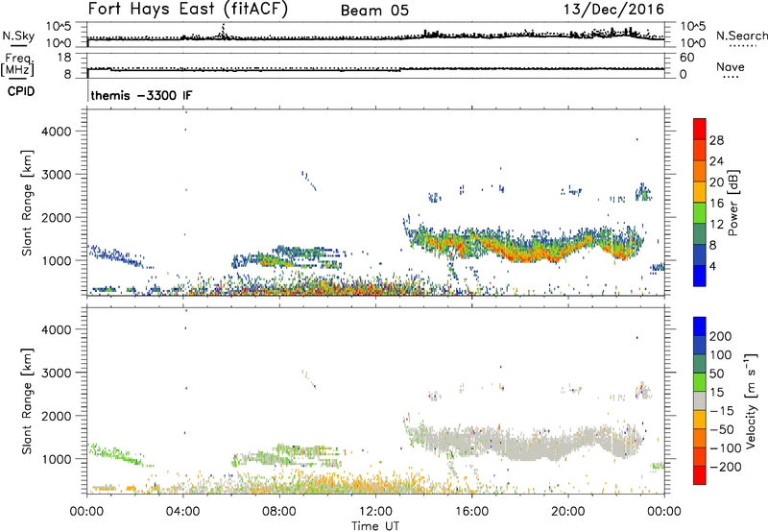Click the gray segment of velocity colorbar
Viewport: 768px width, 532px height.
point(700,400)
